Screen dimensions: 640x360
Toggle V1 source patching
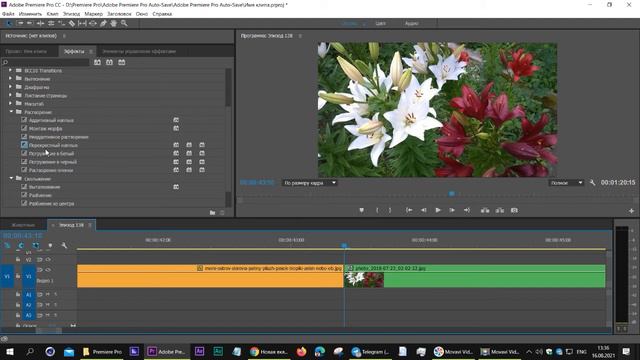click(x=7, y=276)
